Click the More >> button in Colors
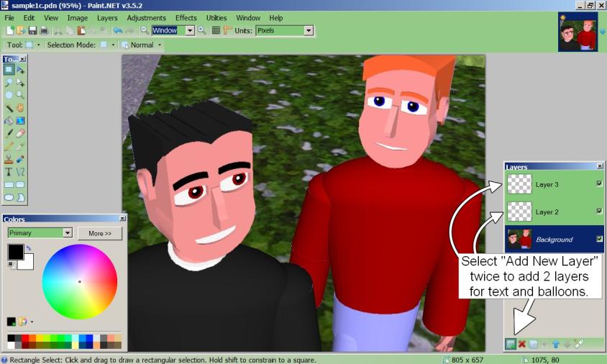 100,233
